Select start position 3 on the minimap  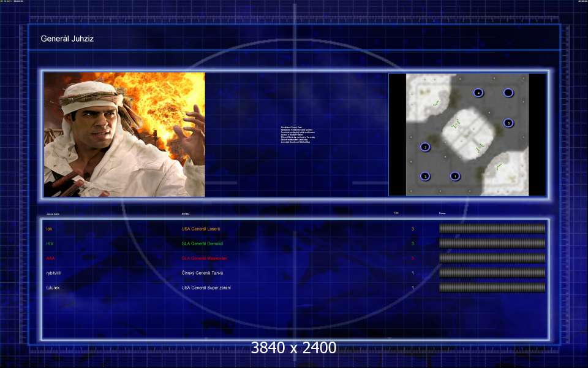(425, 176)
